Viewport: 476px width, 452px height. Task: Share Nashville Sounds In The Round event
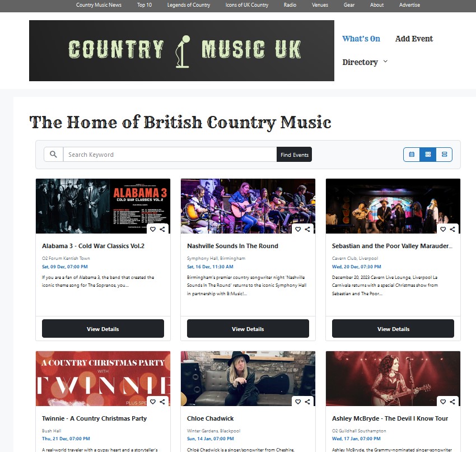[307, 229]
